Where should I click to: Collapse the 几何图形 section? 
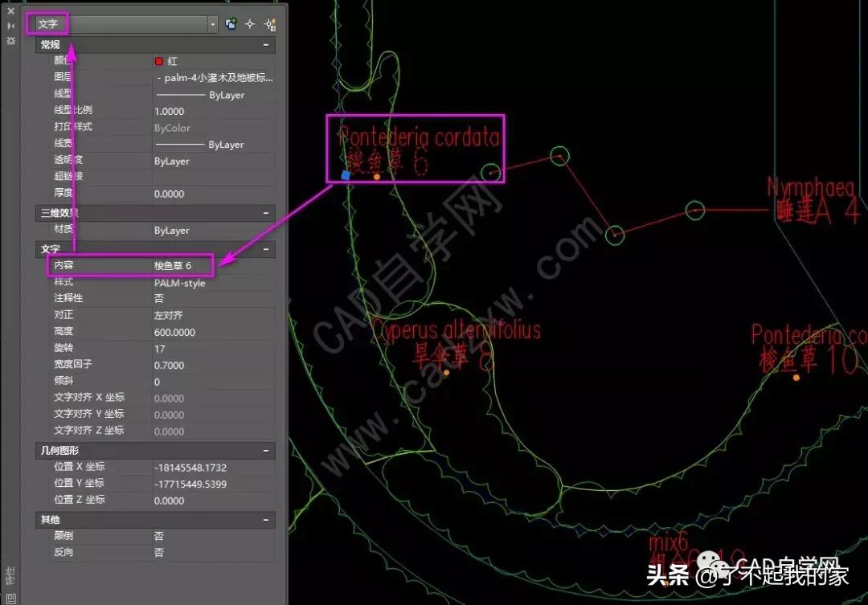[267, 450]
